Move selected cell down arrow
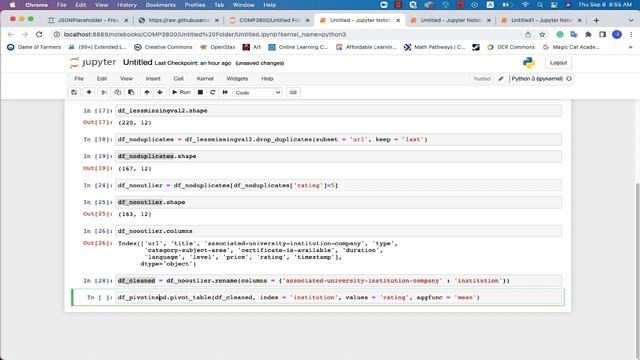This screenshot has width=640, height=360. point(160,92)
